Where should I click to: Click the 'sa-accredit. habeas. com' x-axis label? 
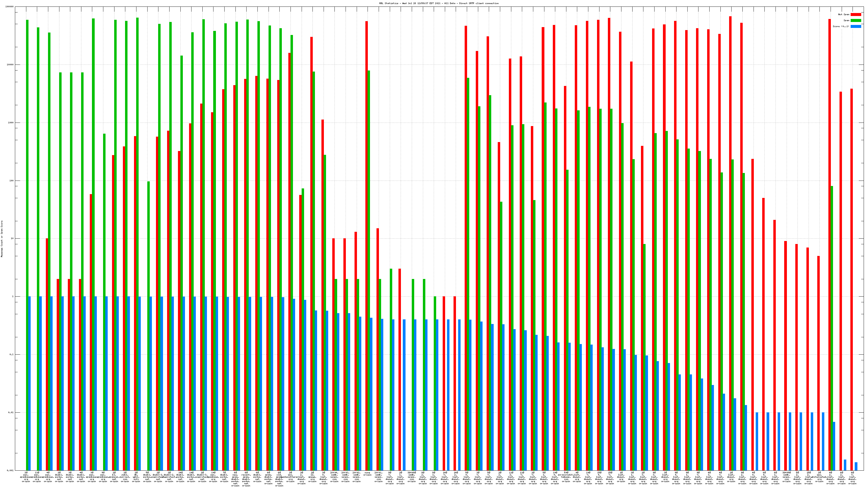(566, 477)
